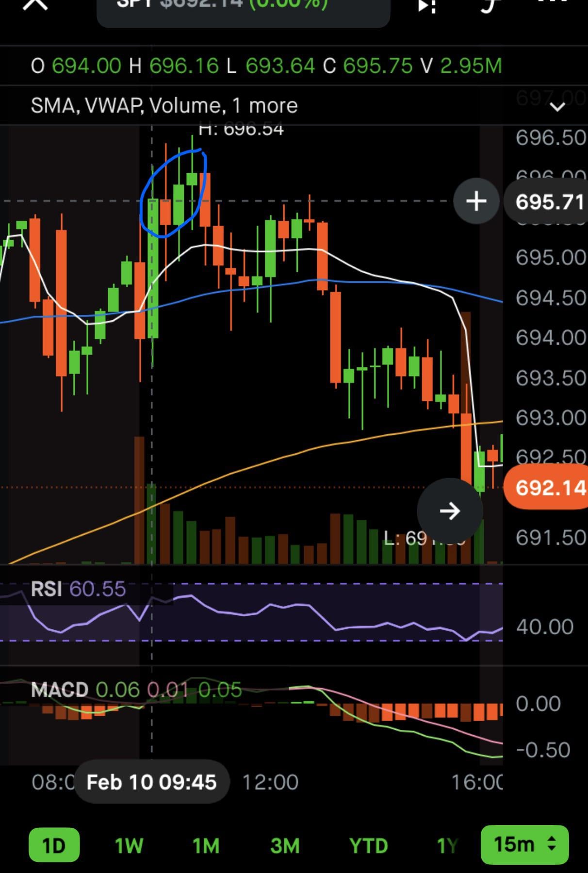Switch to the 1M time range

[x=206, y=845]
